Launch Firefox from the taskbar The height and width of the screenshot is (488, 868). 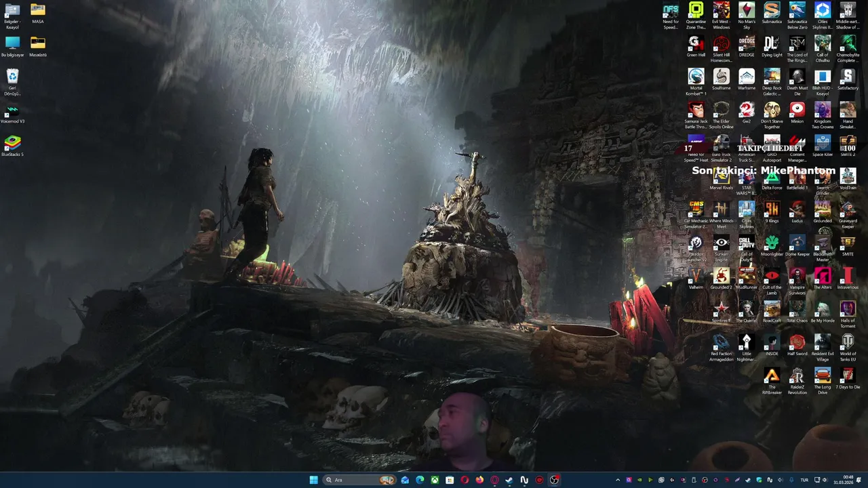[479, 480]
